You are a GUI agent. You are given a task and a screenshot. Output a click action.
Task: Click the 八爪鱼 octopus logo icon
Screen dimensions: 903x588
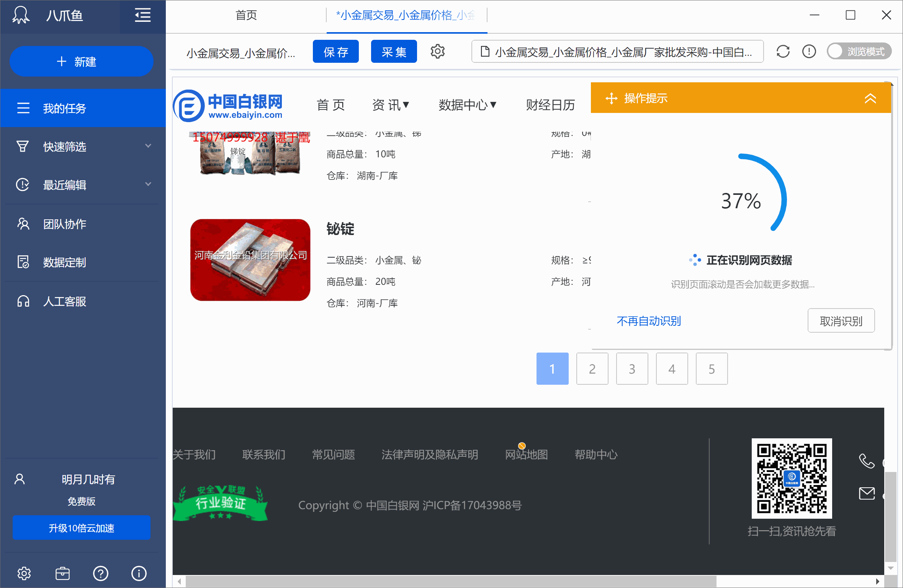(x=21, y=15)
